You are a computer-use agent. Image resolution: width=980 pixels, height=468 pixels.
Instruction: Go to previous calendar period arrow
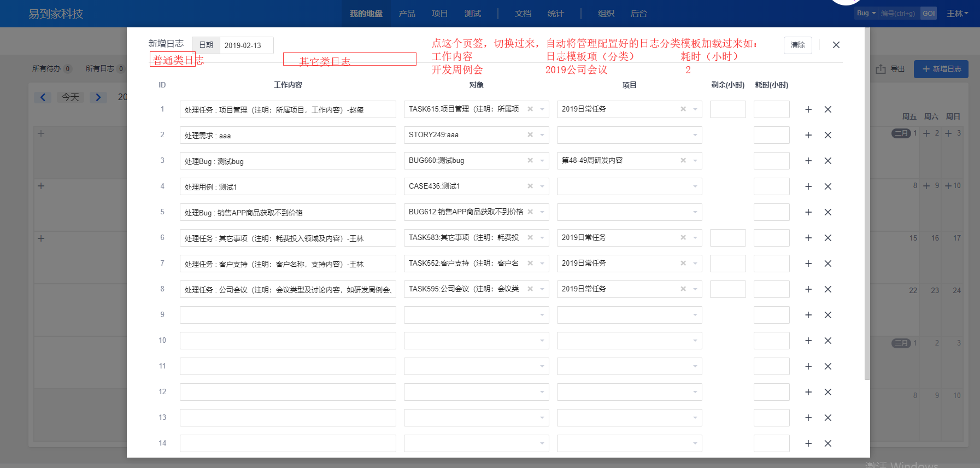43,97
